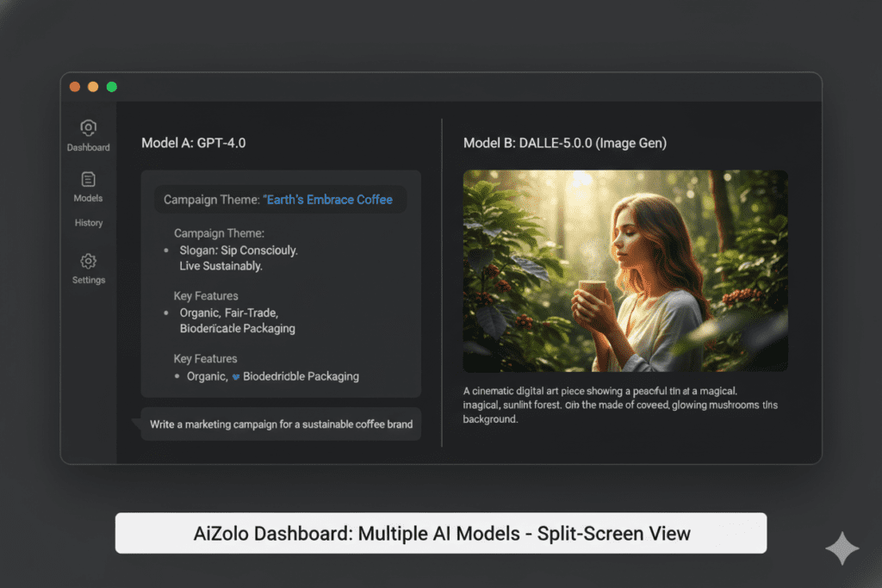
Task: Open the generated woman with coffee image
Action: click(625, 270)
